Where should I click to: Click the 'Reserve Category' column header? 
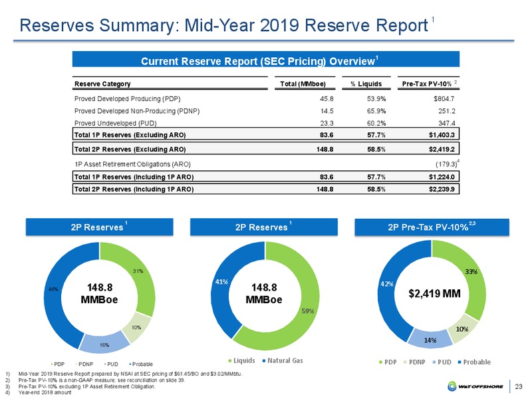click(102, 84)
